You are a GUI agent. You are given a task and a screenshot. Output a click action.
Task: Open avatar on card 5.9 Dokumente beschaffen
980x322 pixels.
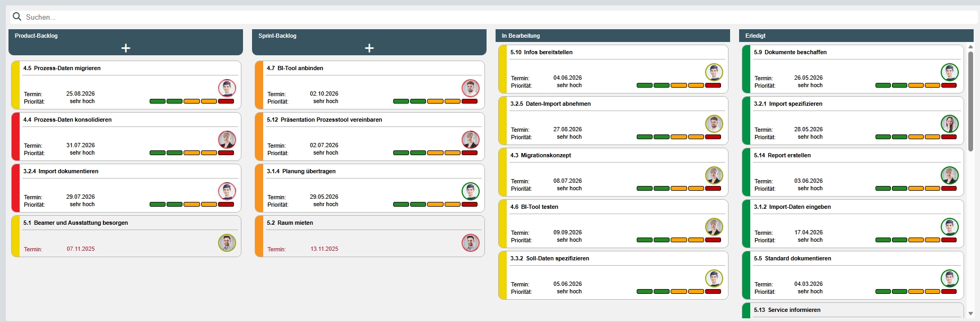pos(950,72)
